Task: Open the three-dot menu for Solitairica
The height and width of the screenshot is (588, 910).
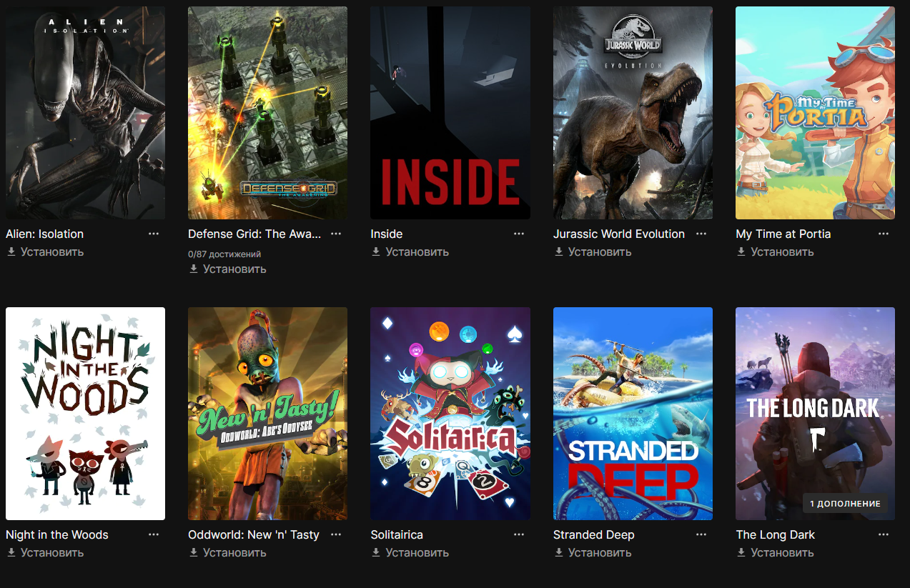Action: click(x=519, y=534)
